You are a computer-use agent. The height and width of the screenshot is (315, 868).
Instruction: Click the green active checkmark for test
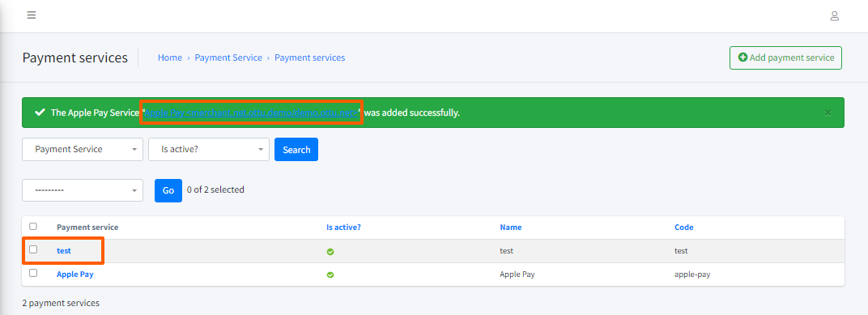pos(330,251)
